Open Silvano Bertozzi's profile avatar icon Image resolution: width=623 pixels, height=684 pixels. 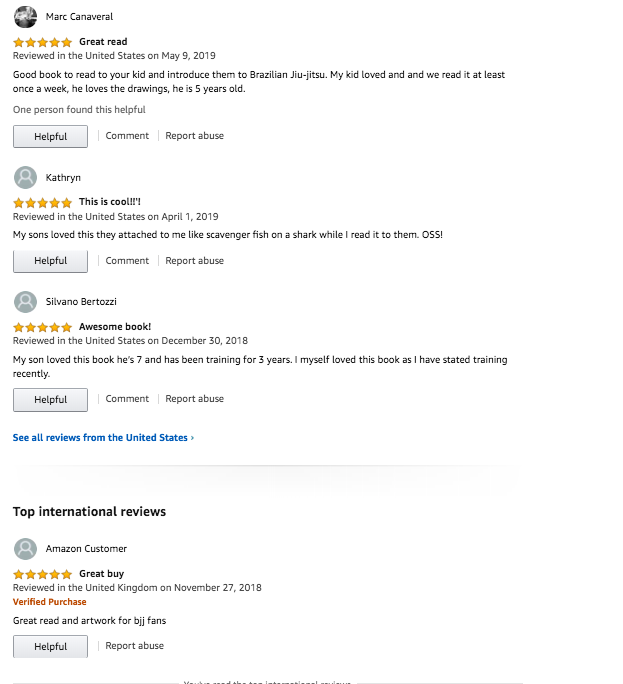click(x=25, y=302)
